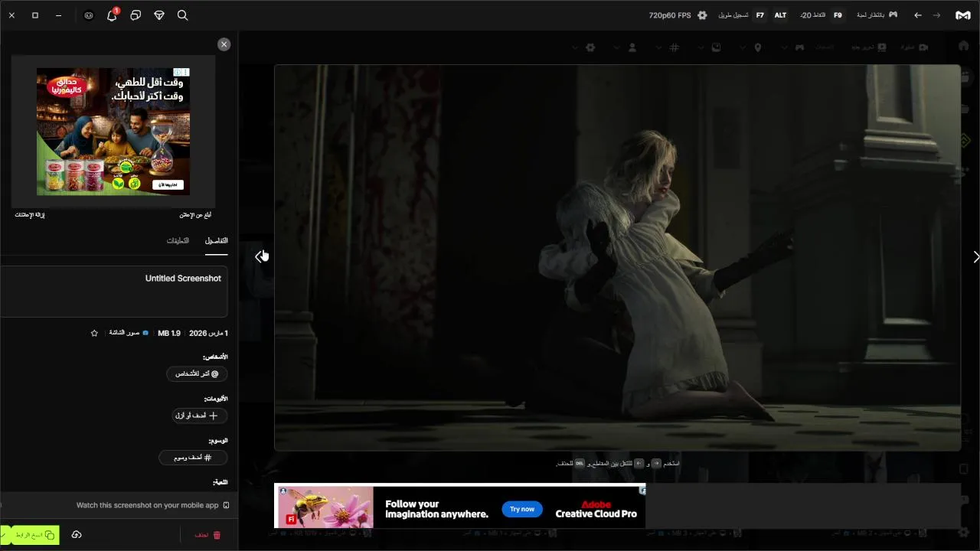Click the cloud upload icon
The height and width of the screenshot is (551, 980).
pyautogui.click(x=77, y=535)
